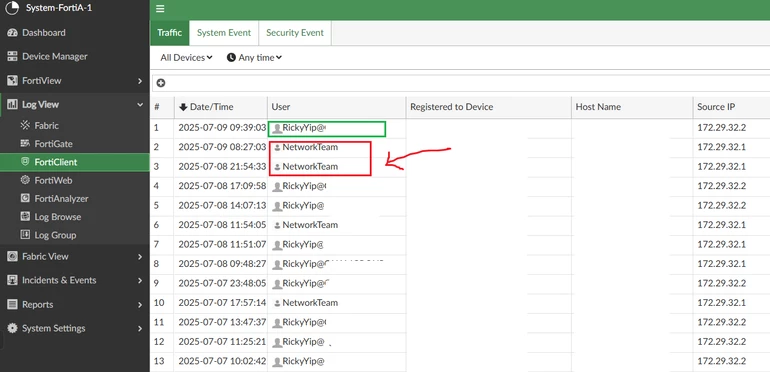
Task: Expand the Incidents & Events chevron
Action: [140, 281]
